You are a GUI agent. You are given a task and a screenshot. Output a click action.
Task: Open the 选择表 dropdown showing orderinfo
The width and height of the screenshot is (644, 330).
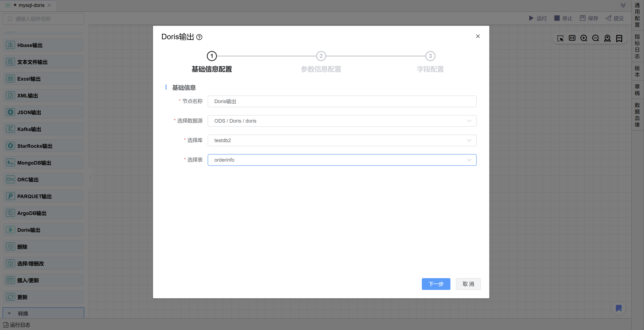[x=342, y=160]
